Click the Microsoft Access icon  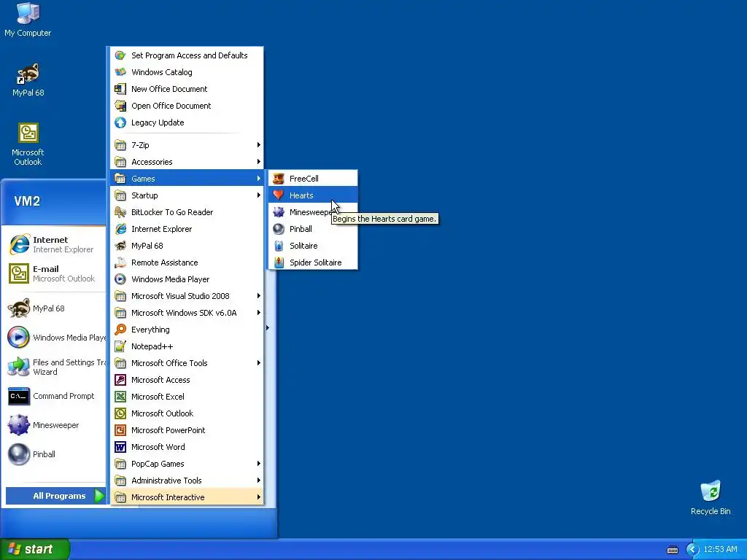pyautogui.click(x=120, y=380)
